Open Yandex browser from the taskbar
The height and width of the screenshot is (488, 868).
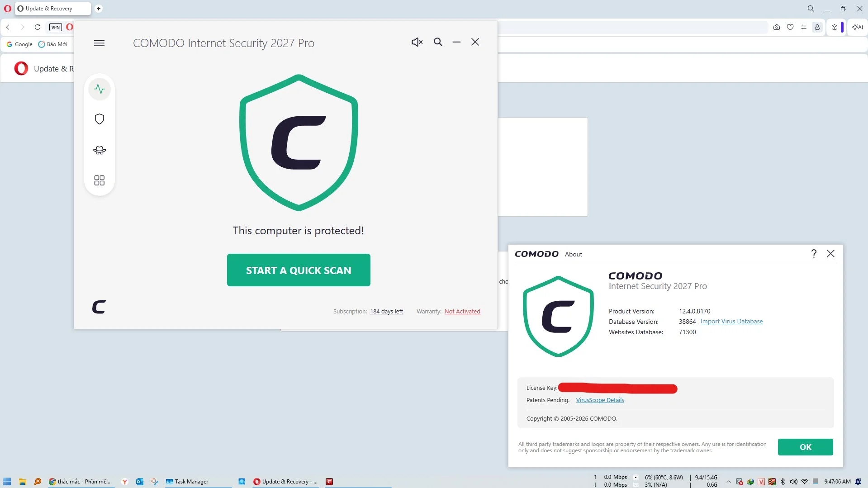point(125,481)
